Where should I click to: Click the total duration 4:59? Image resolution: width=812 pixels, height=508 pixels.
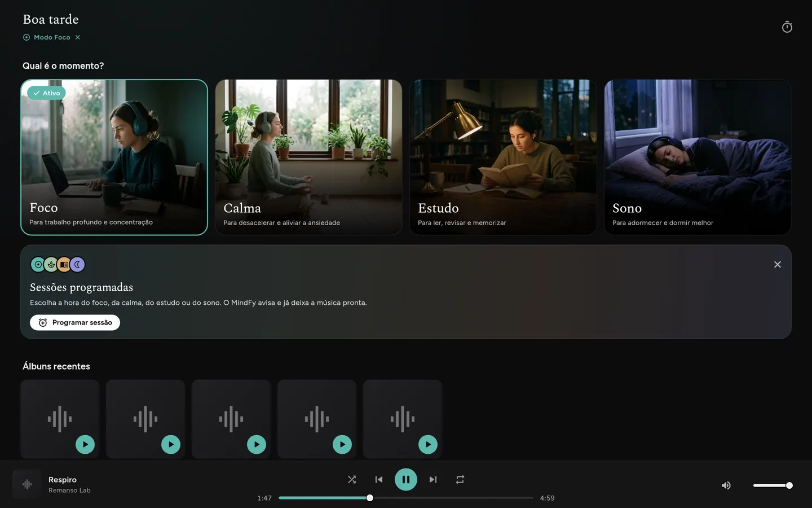tap(548, 498)
